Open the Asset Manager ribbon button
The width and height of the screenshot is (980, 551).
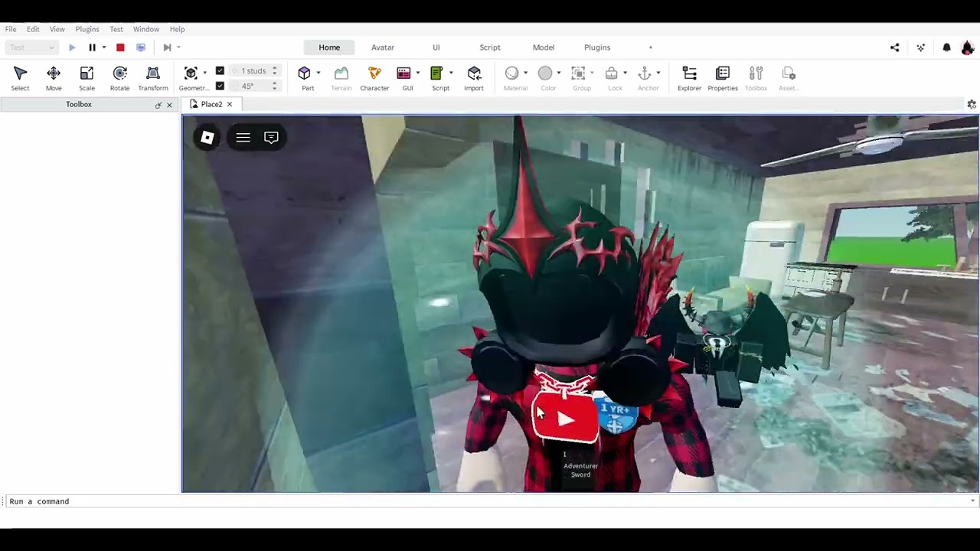[789, 78]
